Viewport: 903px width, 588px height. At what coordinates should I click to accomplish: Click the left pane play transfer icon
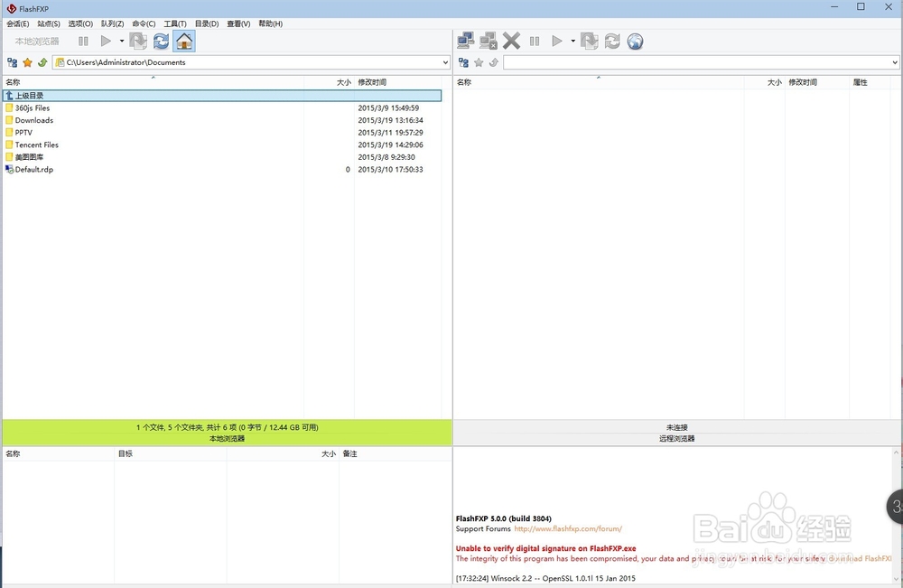coord(106,42)
